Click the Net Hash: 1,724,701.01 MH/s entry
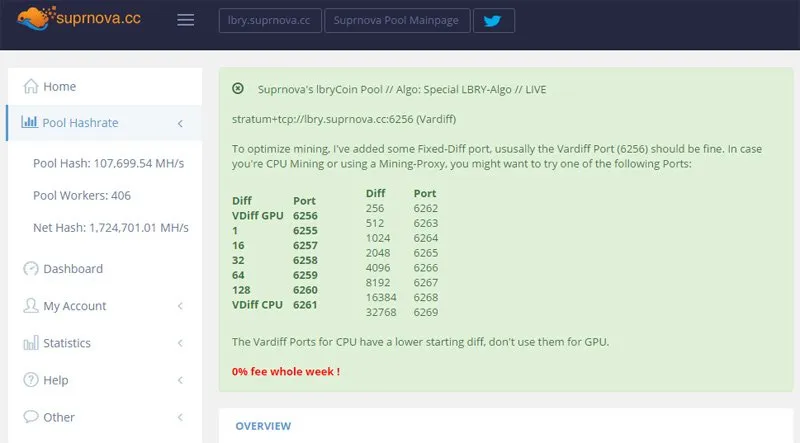Viewport: 800px width, 443px height. tap(111, 228)
